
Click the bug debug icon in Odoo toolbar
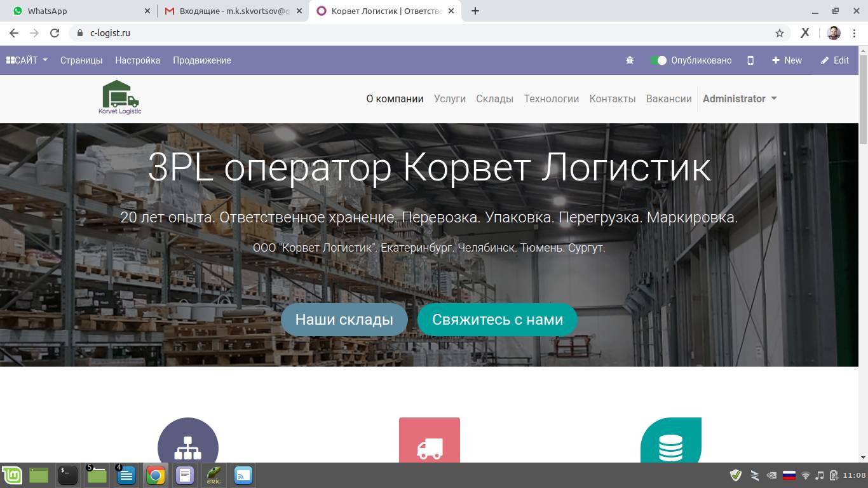[x=630, y=60]
